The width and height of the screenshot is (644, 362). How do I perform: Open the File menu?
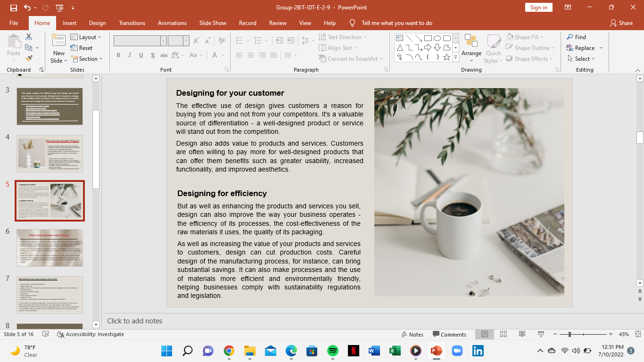click(x=14, y=23)
